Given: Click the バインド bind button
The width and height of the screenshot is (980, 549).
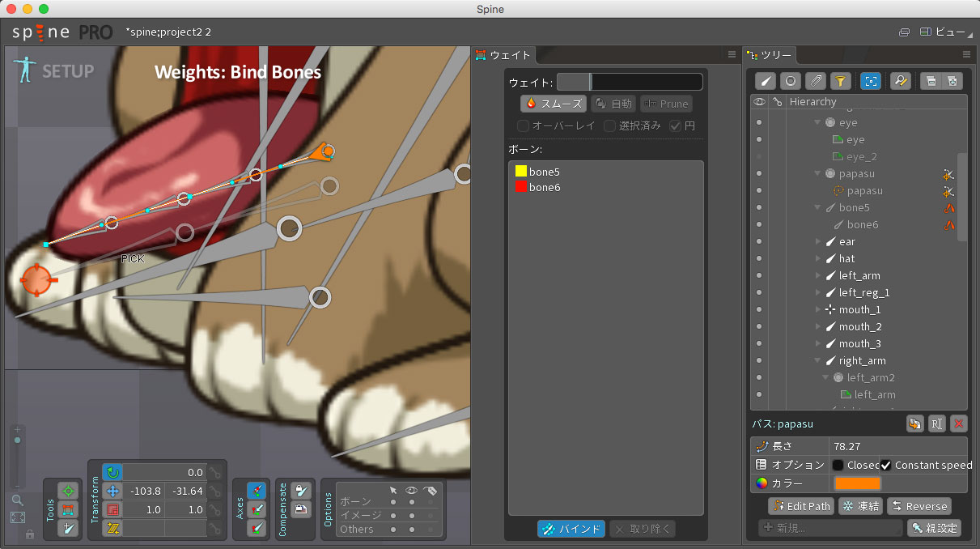Looking at the screenshot, I should tap(571, 529).
